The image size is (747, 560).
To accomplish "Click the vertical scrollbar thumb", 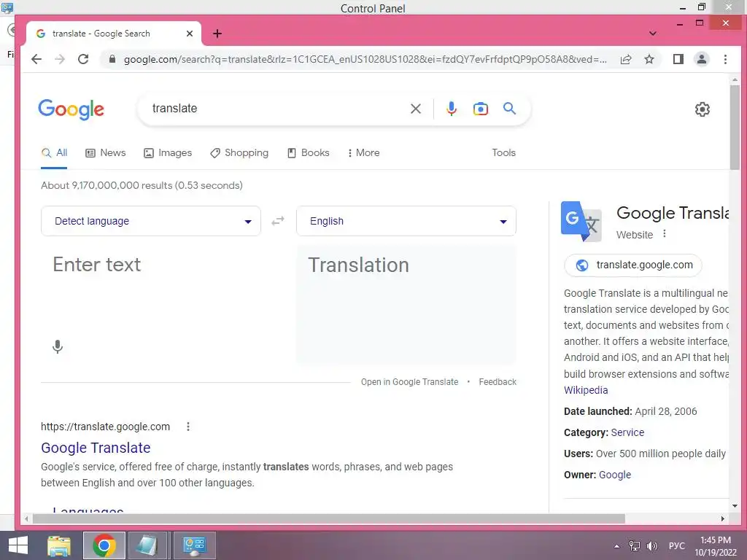I will (735, 126).
